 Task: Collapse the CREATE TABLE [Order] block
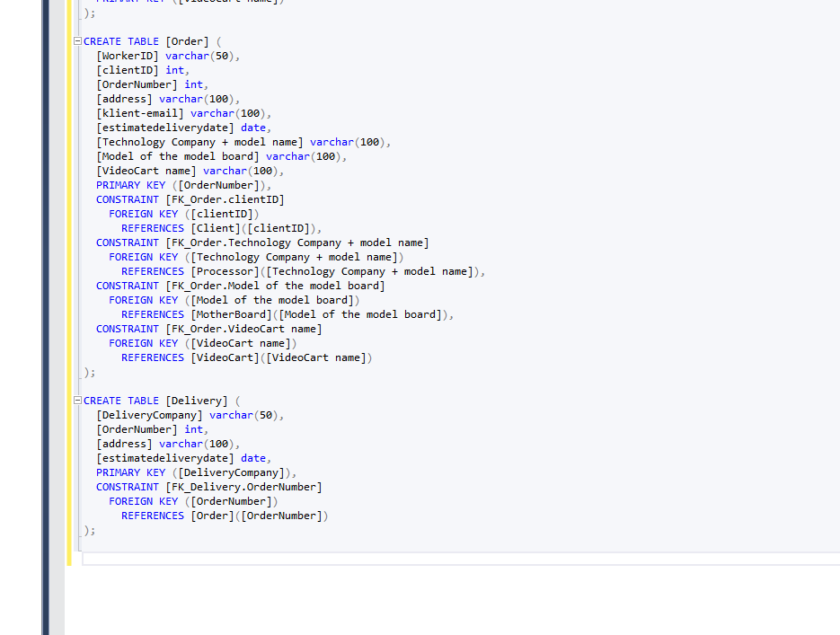tap(77, 41)
